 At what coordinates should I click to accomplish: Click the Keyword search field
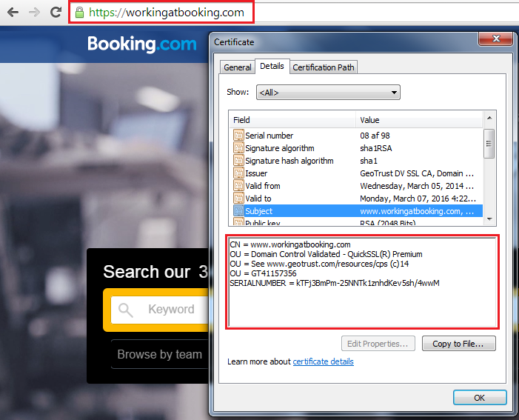pos(160,310)
